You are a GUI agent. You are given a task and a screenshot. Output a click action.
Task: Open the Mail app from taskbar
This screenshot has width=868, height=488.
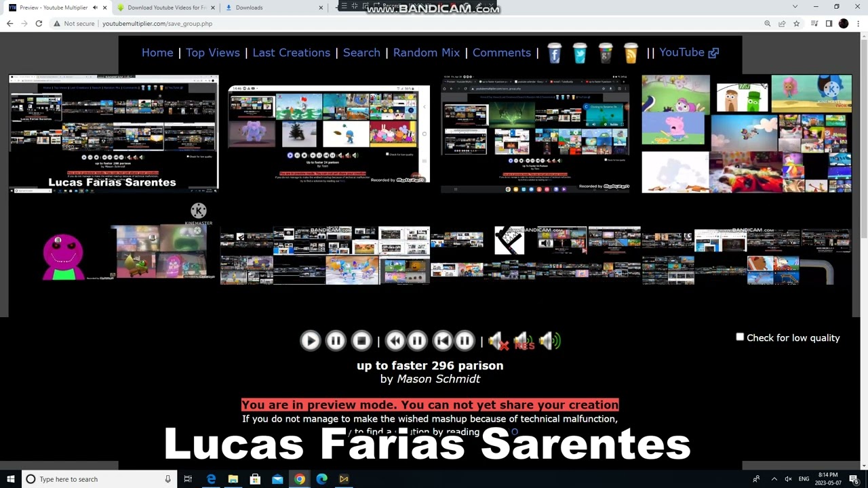pos(277,479)
